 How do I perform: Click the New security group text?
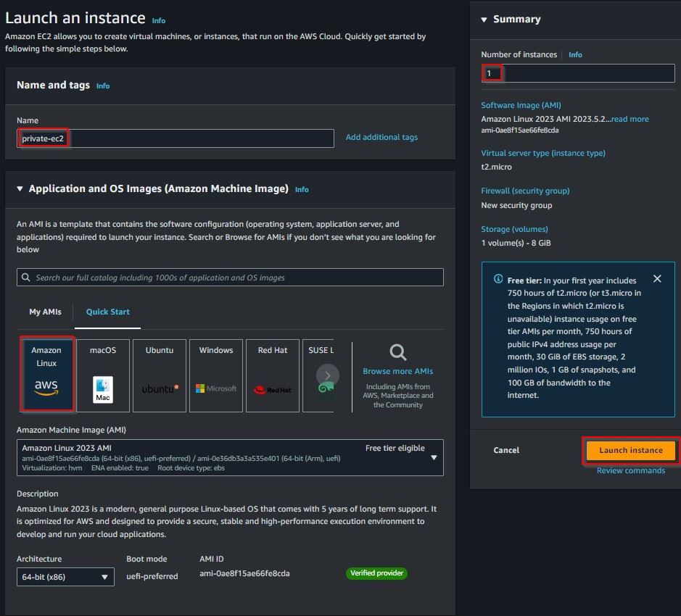pos(516,205)
